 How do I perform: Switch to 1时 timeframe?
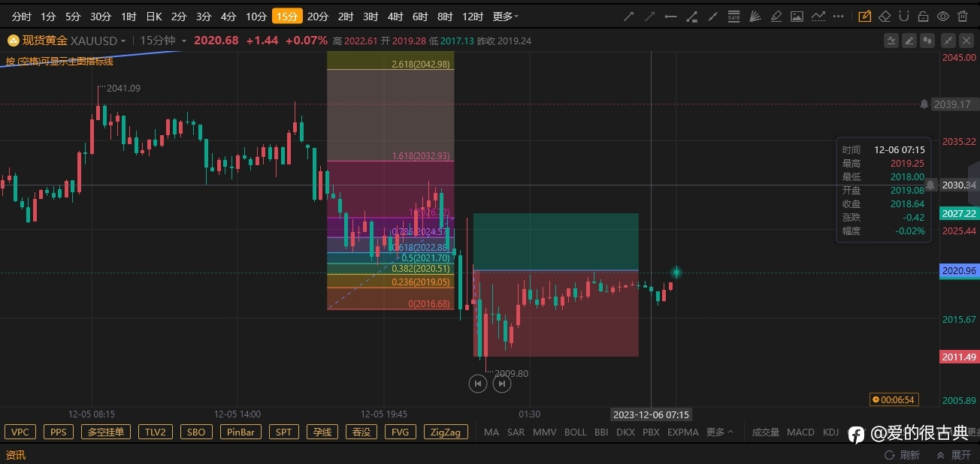(129, 17)
